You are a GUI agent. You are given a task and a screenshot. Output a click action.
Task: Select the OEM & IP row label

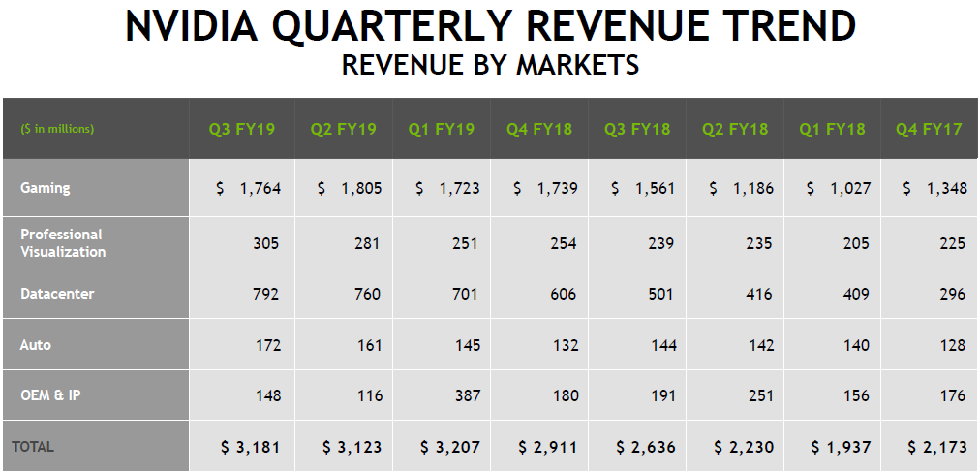point(50,395)
